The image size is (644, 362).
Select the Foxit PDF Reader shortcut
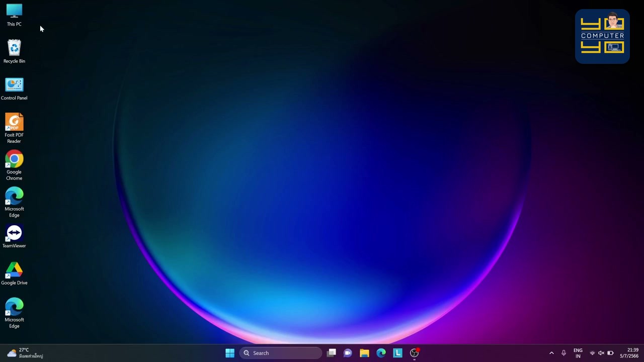coord(14,129)
